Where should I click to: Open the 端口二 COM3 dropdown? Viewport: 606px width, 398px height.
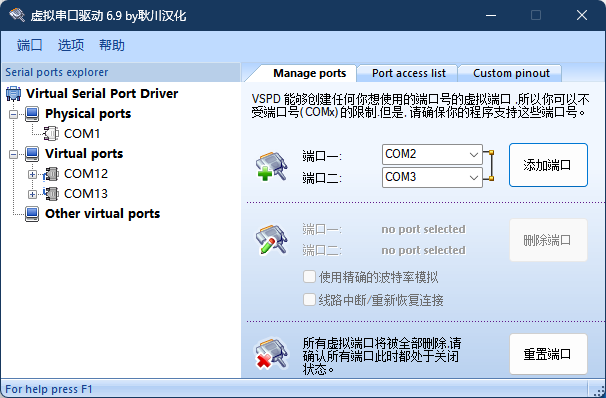click(432, 177)
